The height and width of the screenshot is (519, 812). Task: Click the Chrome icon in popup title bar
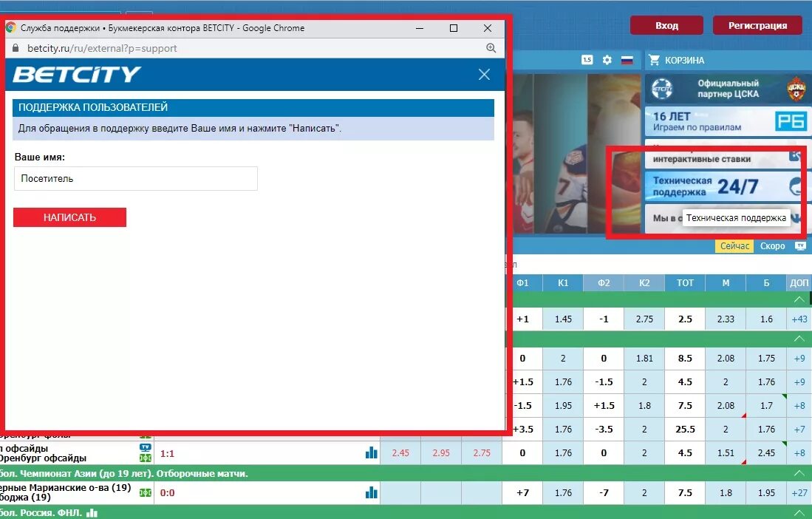click(x=11, y=27)
